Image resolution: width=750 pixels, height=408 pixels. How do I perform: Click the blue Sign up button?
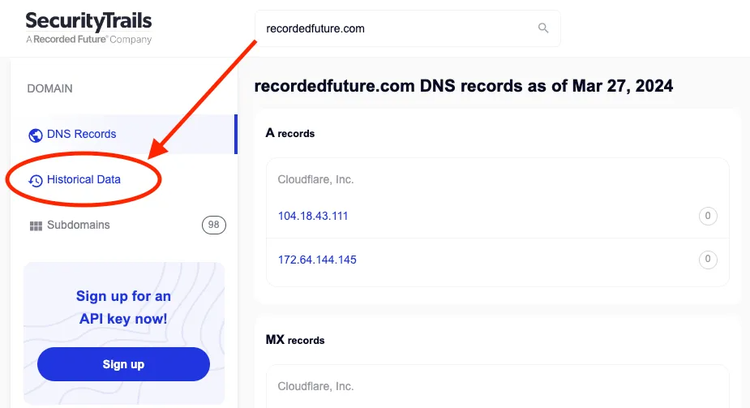point(123,364)
